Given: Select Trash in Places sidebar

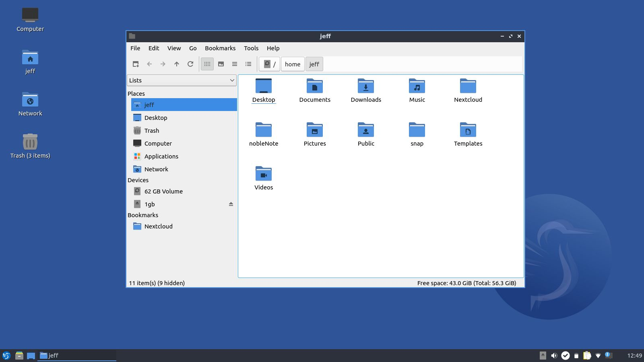Looking at the screenshot, I should tap(184, 131).
